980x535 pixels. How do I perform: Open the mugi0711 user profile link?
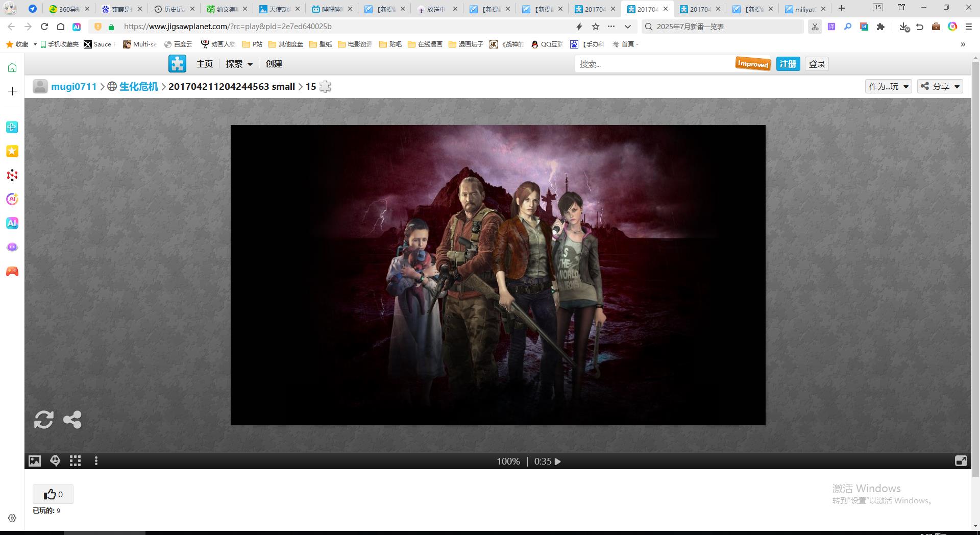pyautogui.click(x=74, y=86)
